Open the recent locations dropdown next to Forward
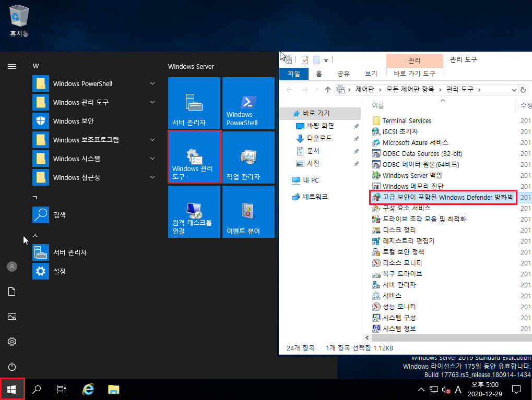Image resolution: width=532 pixels, height=400 pixels. 317,90
